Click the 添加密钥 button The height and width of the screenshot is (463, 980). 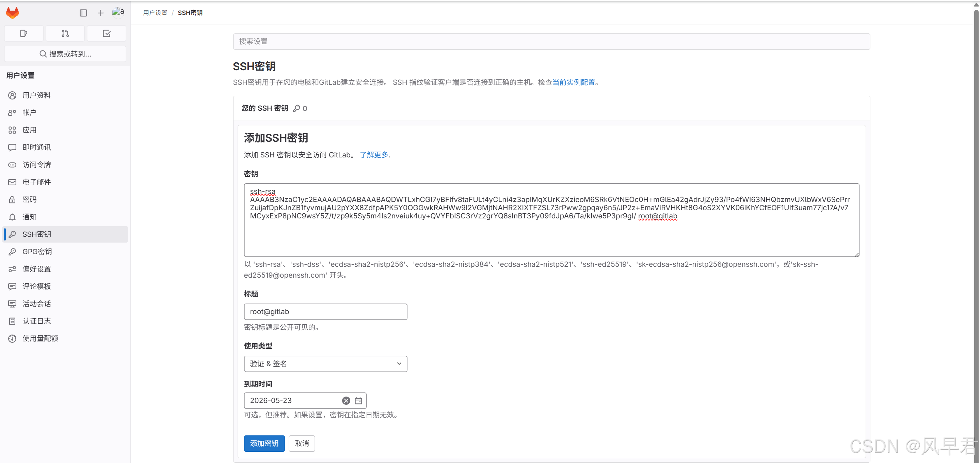[x=264, y=443]
